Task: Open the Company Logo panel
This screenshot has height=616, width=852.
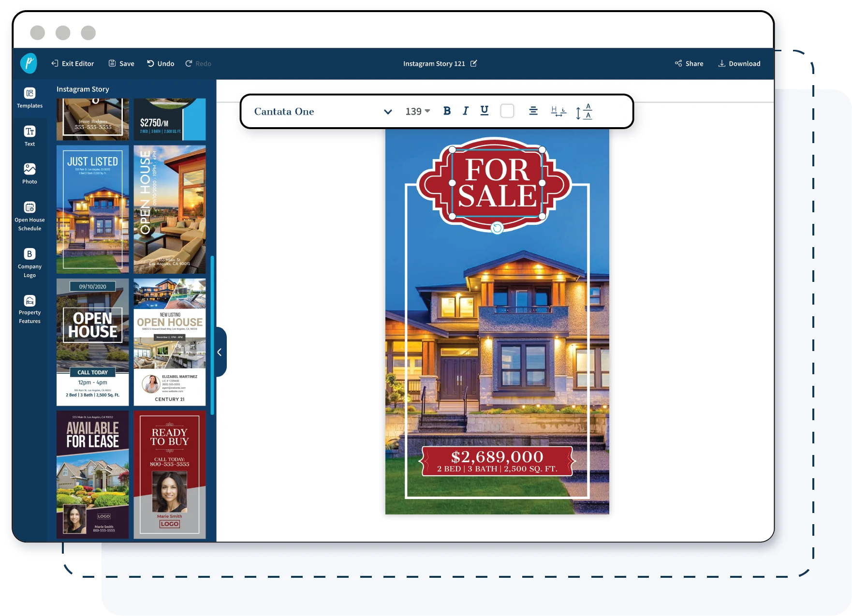Action: click(x=29, y=263)
